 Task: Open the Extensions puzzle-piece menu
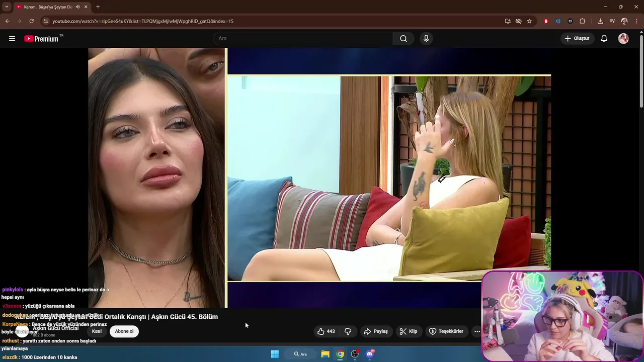[x=583, y=21]
